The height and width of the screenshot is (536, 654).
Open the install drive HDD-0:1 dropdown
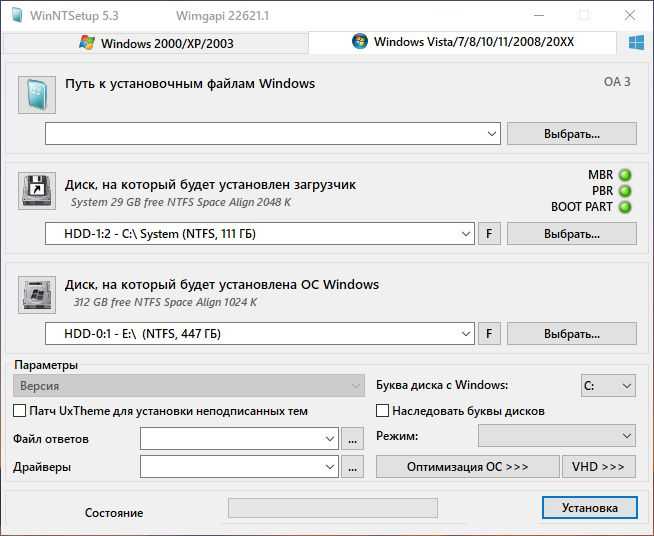465,334
